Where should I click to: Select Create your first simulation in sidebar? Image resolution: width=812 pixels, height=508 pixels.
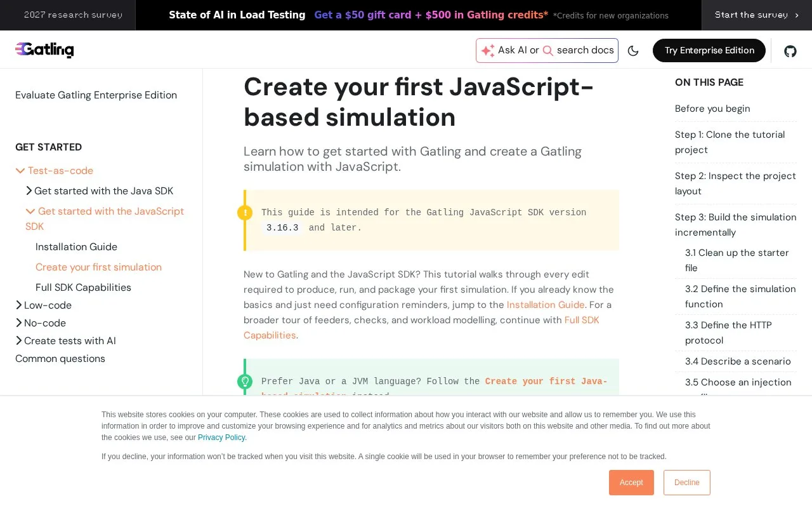[98, 267]
